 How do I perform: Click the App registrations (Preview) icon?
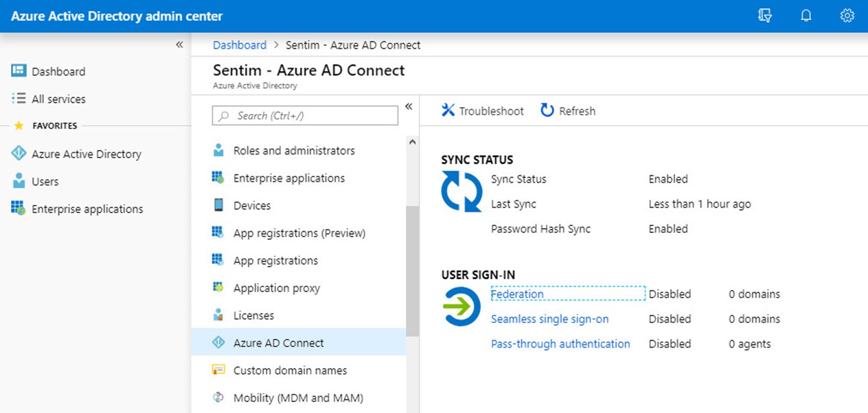[218, 232]
